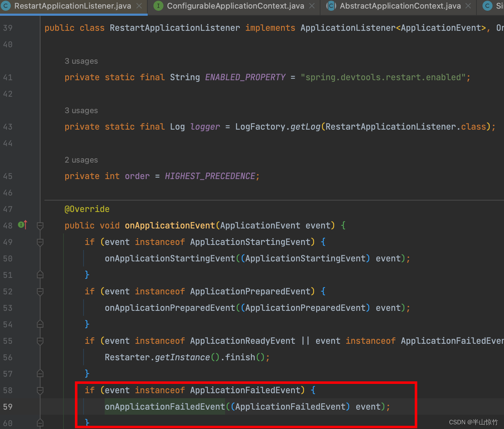Collapse the ApplicationReadyEvent if-block at line 55
The width and height of the screenshot is (504, 429).
click(40, 341)
